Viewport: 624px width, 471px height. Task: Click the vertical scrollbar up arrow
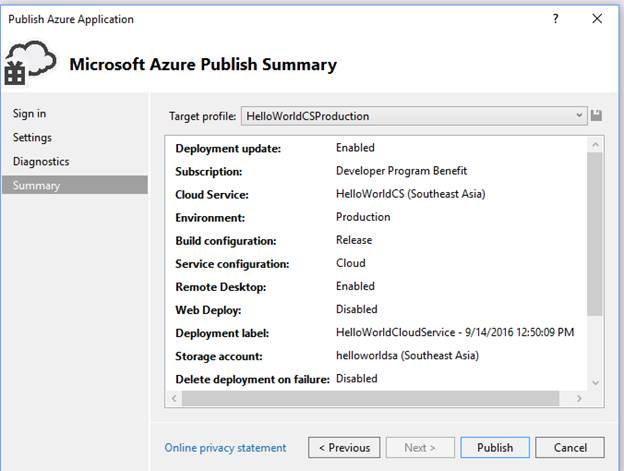(595, 145)
